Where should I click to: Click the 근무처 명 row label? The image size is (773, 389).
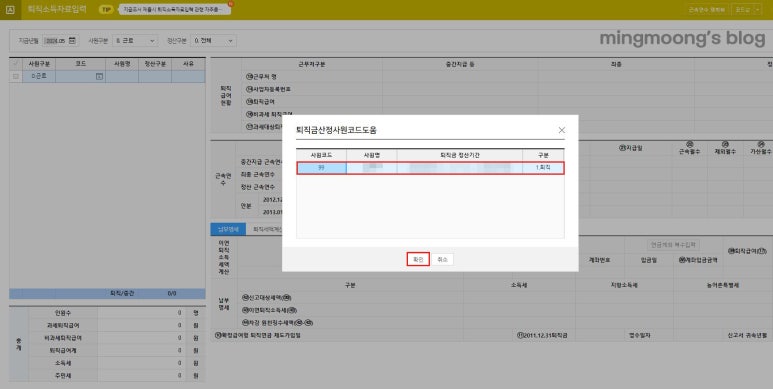(x=261, y=77)
